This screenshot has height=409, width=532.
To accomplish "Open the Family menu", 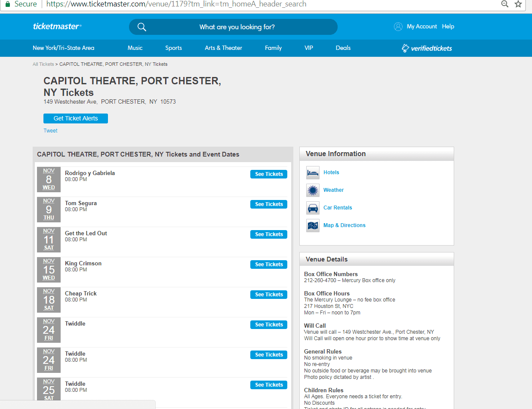I will [273, 48].
